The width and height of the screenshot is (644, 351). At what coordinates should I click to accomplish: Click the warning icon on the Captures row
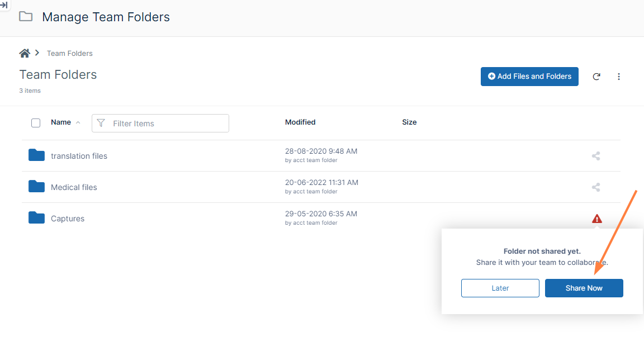[x=596, y=219]
